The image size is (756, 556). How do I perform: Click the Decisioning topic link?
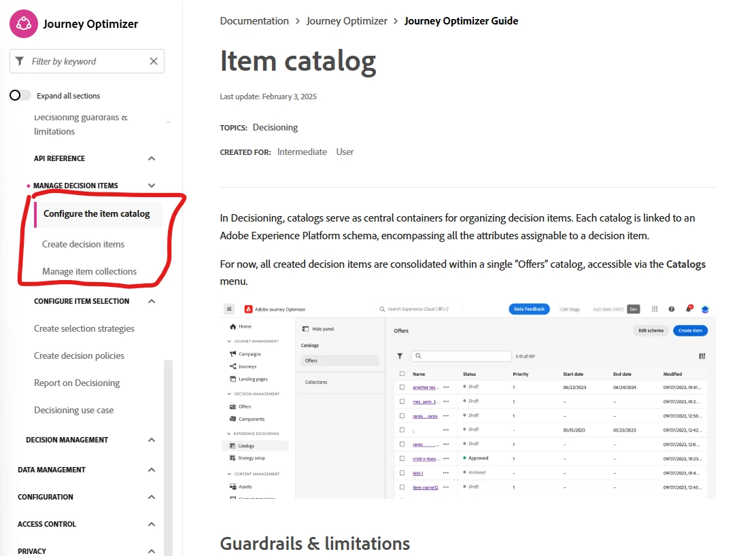tap(275, 127)
